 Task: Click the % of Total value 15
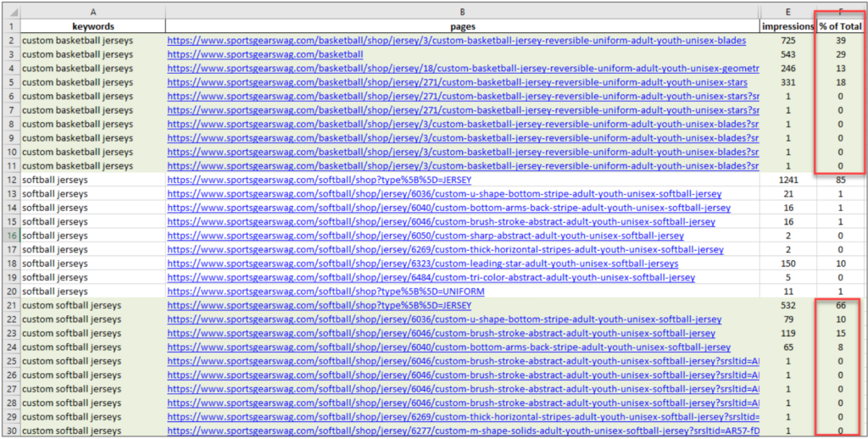pyautogui.click(x=840, y=333)
